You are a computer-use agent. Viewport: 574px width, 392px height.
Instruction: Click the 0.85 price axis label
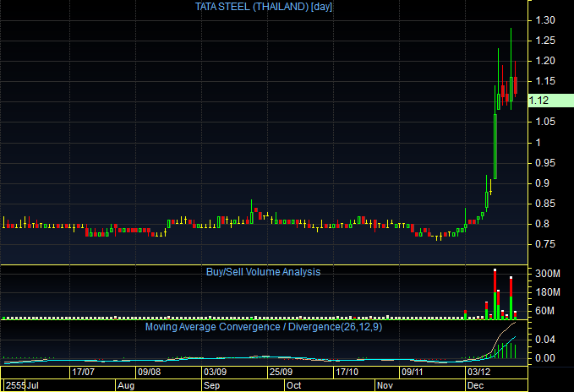click(x=545, y=204)
